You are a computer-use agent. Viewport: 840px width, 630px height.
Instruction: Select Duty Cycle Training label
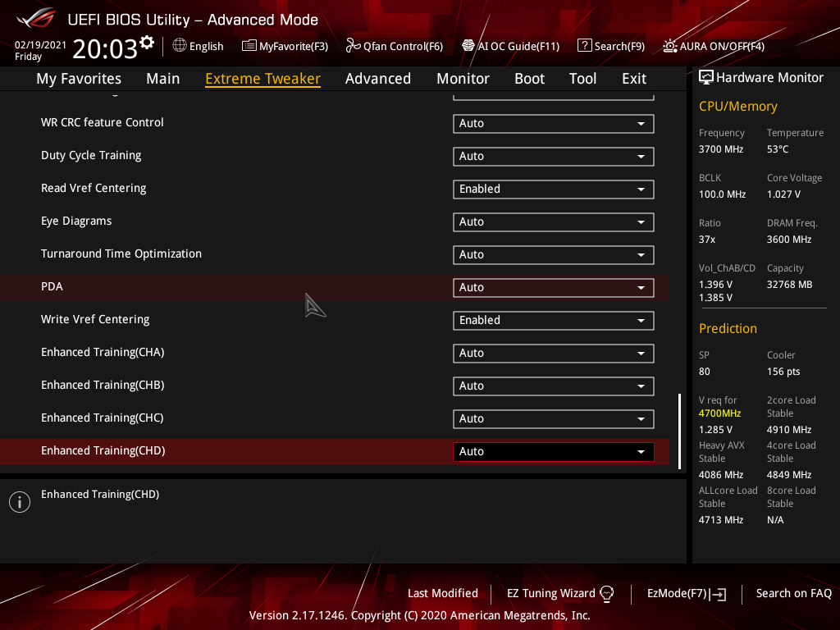pyautogui.click(x=91, y=155)
